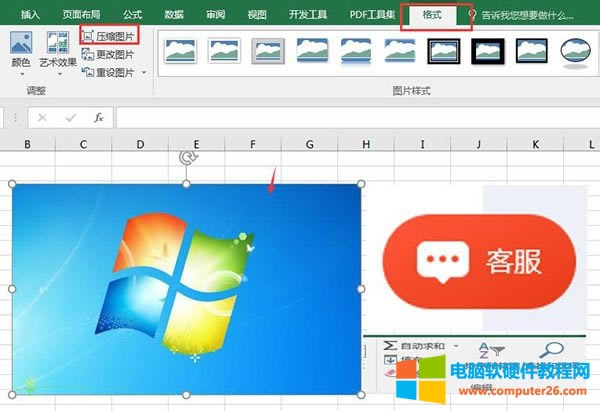Expand the 重设图片 dropdown arrow
Image resolution: width=600 pixels, height=411 pixels.
[x=144, y=72]
